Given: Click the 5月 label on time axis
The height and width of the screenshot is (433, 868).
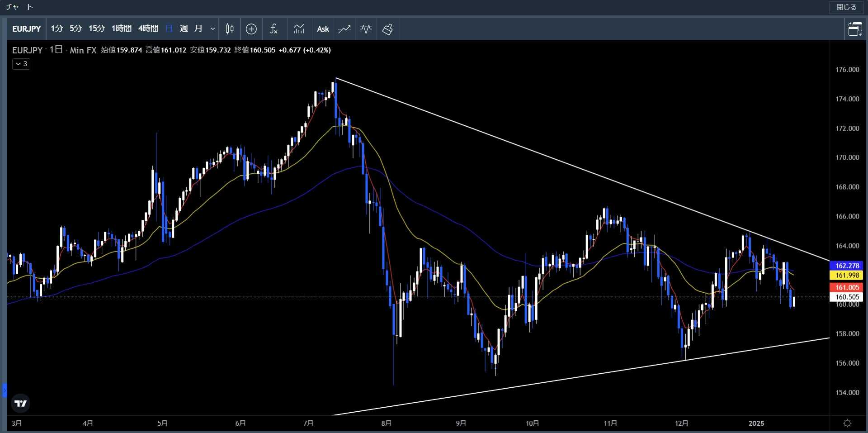Looking at the screenshot, I should point(162,423).
